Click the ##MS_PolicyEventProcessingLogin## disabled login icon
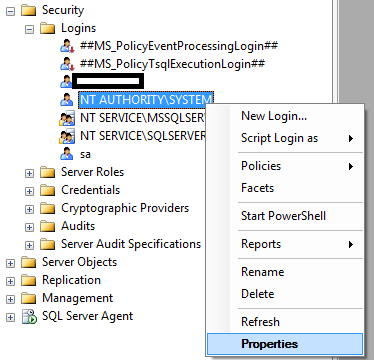The width and height of the screenshot is (374, 360). click(x=67, y=46)
